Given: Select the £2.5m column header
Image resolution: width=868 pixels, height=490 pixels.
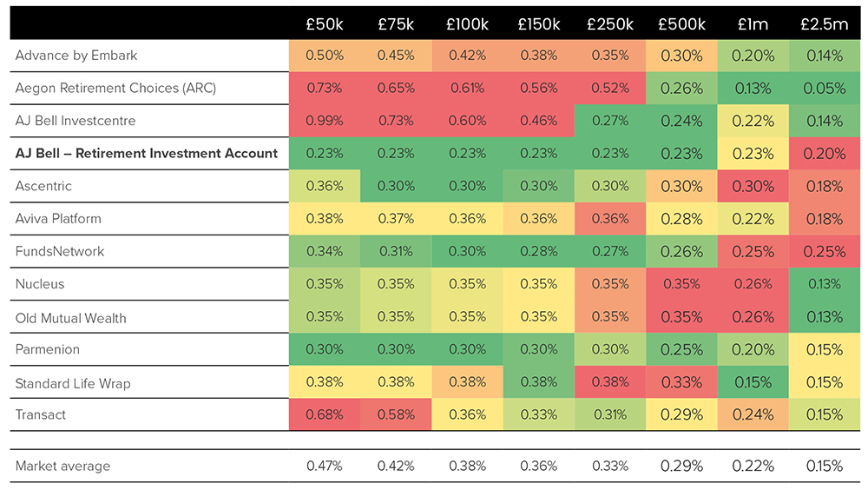Looking at the screenshot, I should tap(824, 24).
